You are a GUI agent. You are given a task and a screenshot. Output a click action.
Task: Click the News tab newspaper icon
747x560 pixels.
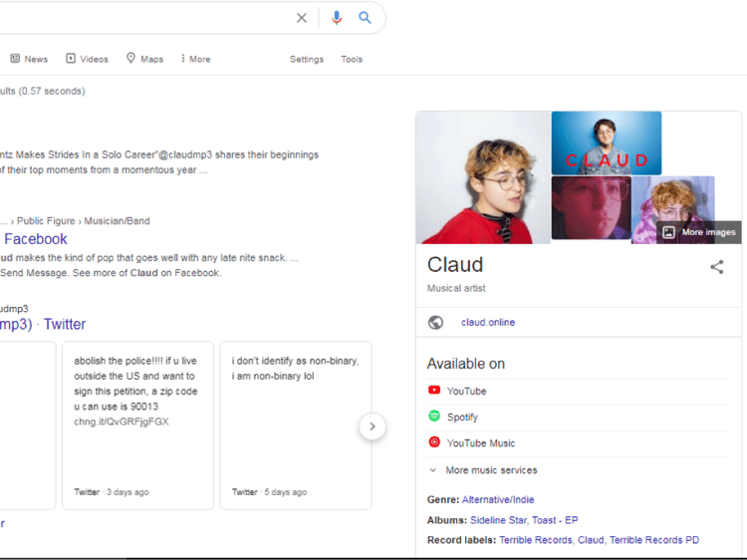click(15, 58)
